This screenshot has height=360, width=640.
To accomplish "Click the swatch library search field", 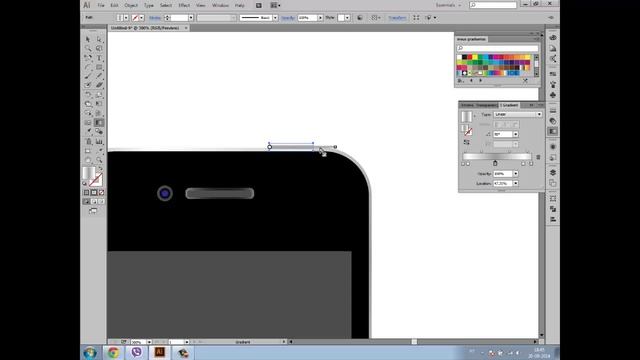I will point(497,48).
